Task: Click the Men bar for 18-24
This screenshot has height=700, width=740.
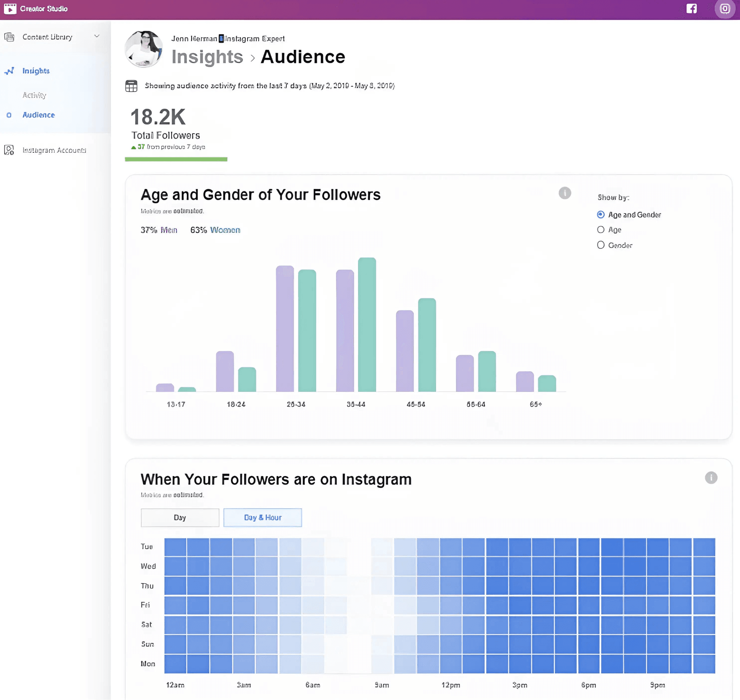Action: (x=225, y=371)
